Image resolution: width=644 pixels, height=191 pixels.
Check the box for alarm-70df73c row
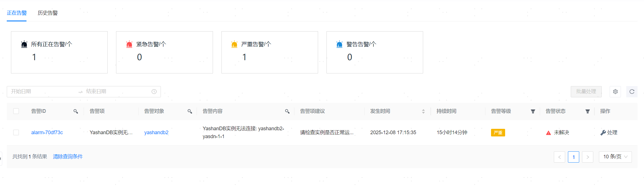(x=16, y=132)
